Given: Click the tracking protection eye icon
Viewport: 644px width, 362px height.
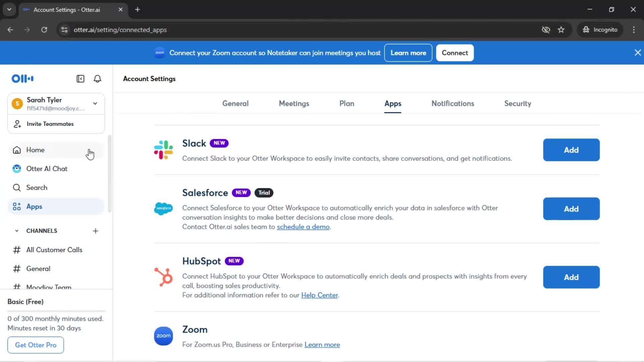Looking at the screenshot, I should (546, 30).
